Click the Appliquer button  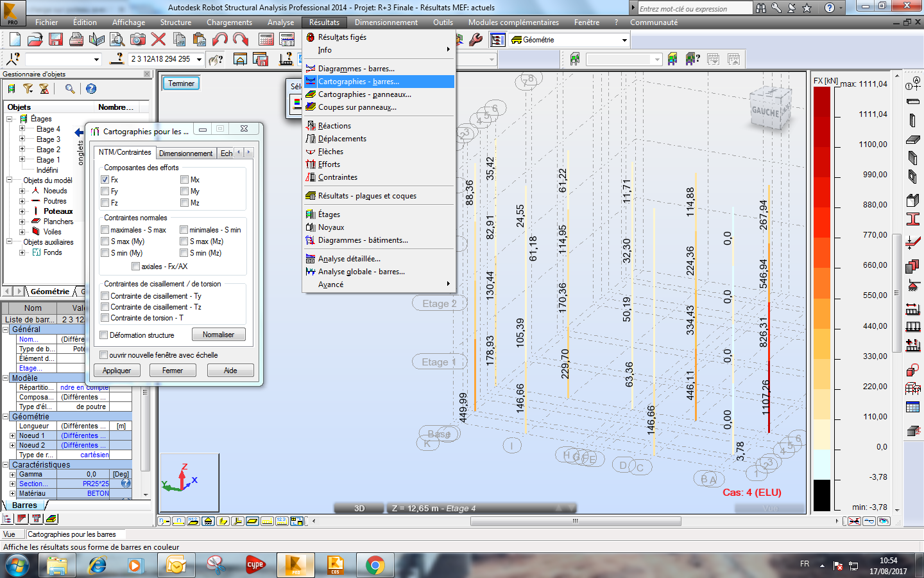pos(117,371)
